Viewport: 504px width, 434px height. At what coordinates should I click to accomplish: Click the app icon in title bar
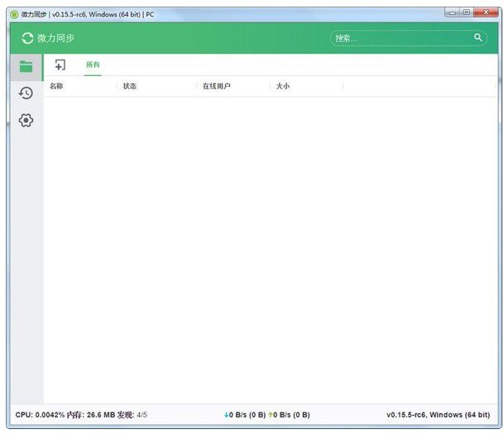(x=14, y=14)
